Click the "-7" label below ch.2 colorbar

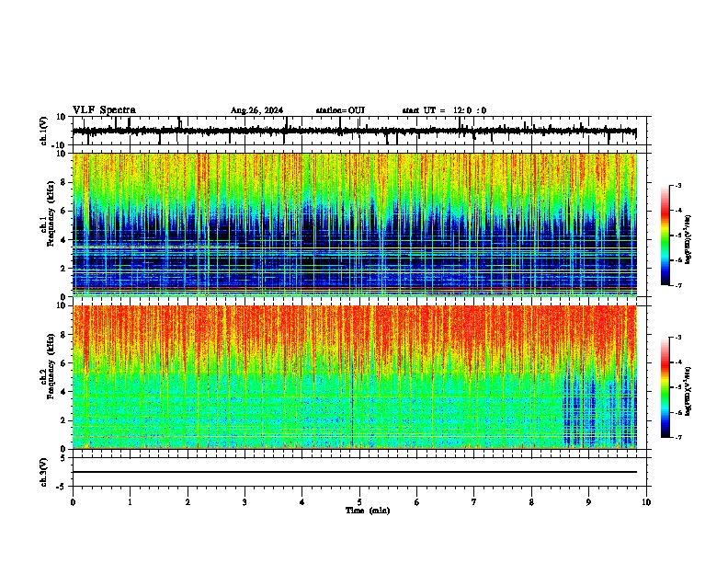[x=678, y=437]
